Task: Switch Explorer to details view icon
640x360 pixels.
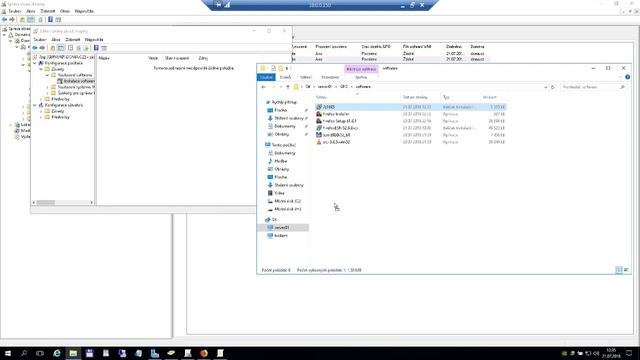Action: (x=619, y=270)
